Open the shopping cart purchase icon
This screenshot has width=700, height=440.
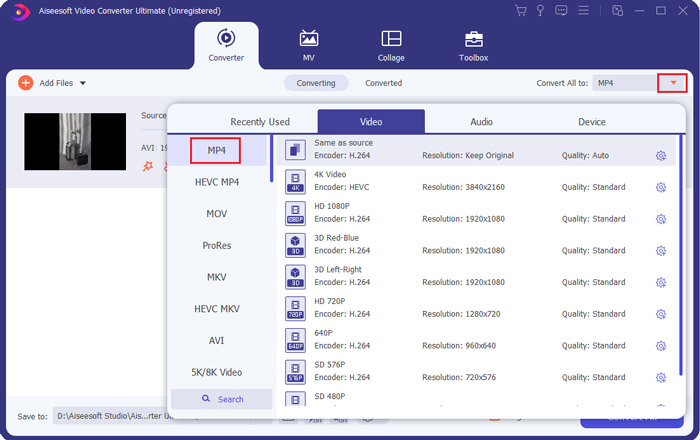point(521,10)
